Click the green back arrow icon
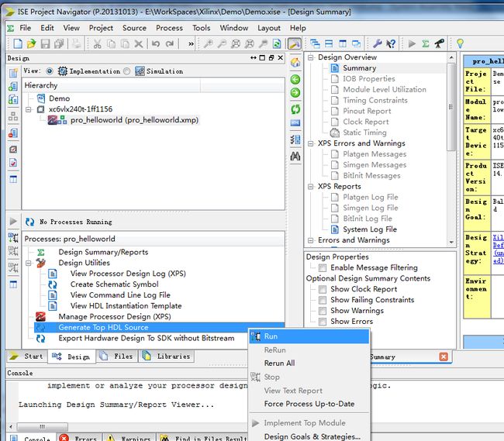Screen dimensions: 504x441 (x=295, y=79)
